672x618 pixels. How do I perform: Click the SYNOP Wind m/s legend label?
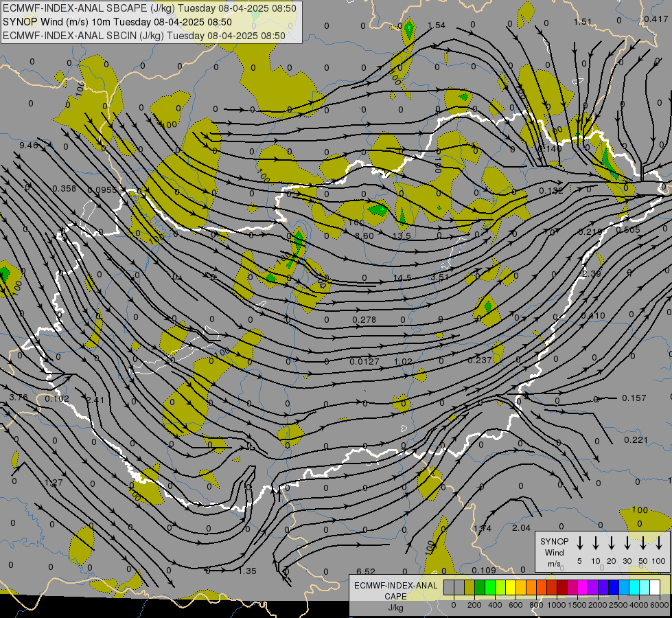click(554, 552)
